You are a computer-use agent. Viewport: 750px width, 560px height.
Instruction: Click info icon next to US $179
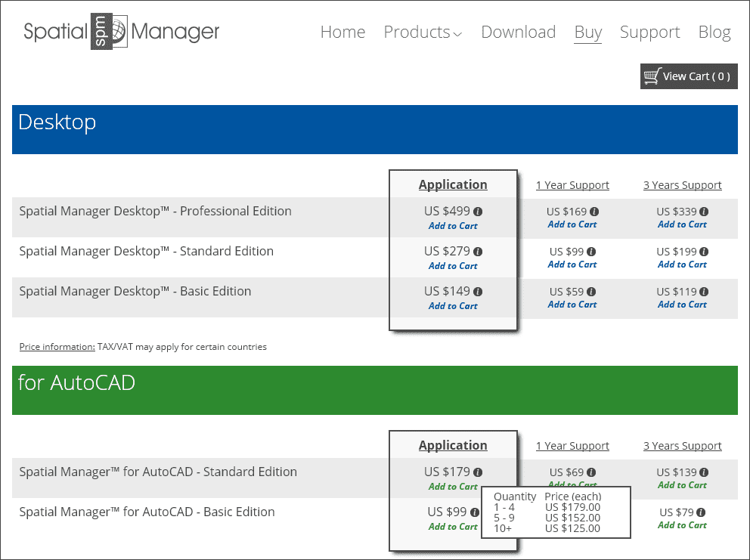tap(478, 472)
